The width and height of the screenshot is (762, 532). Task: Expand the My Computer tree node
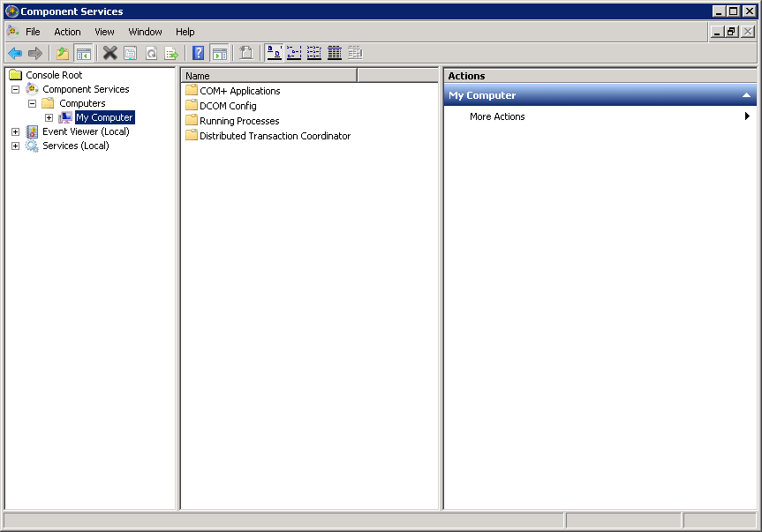[49, 117]
